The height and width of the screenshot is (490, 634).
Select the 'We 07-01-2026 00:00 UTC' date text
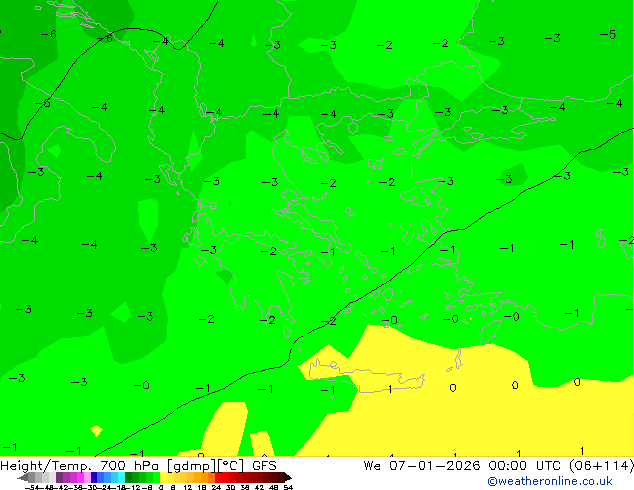point(462,466)
